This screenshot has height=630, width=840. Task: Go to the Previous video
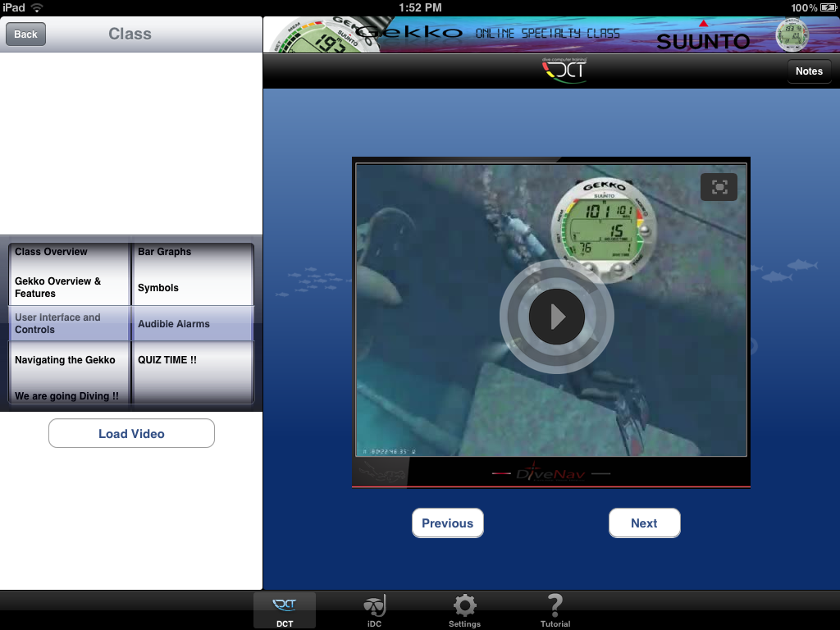coord(447,523)
